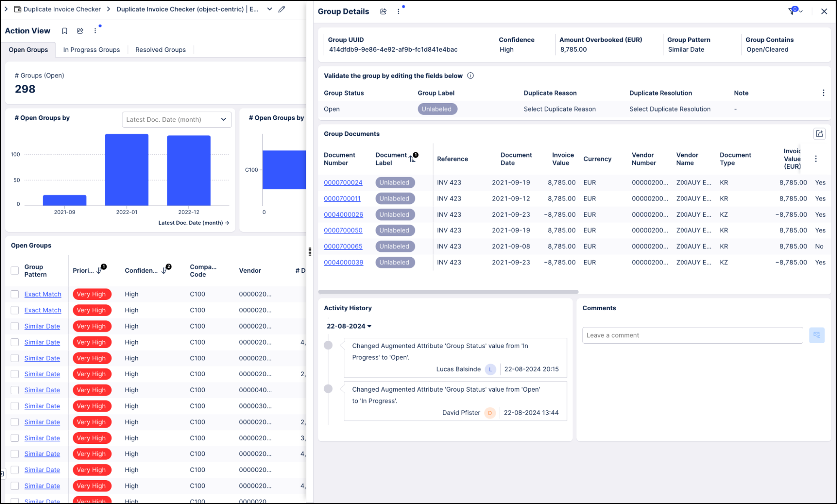Open the Group Documents column options menu
The width and height of the screenshot is (837, 504).
click(x=816, y=159)
